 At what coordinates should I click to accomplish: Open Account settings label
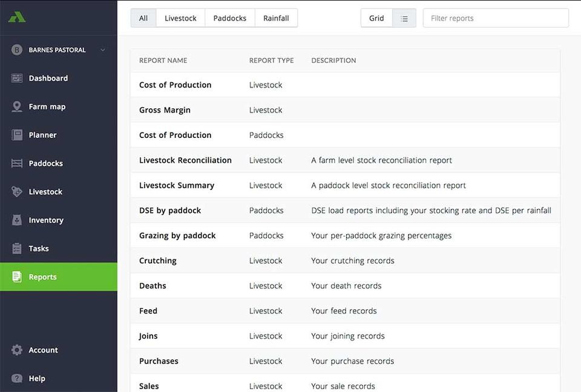coord(44,350)
